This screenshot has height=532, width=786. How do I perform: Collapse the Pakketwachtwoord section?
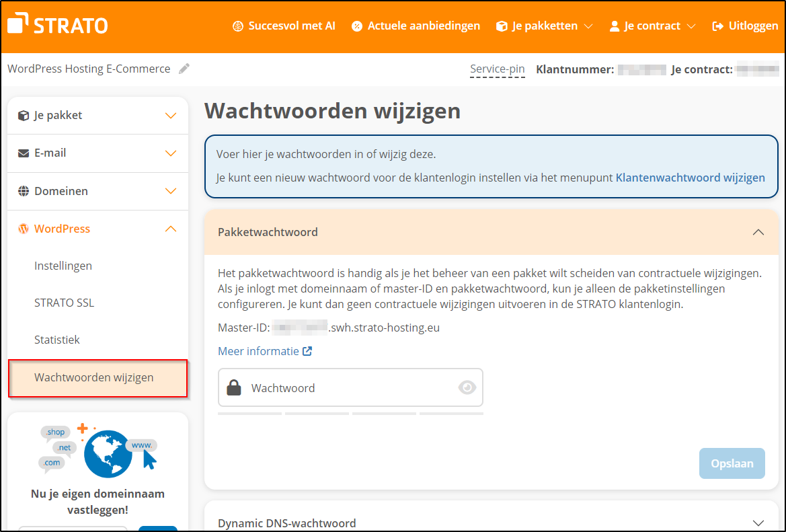[758, 231]
